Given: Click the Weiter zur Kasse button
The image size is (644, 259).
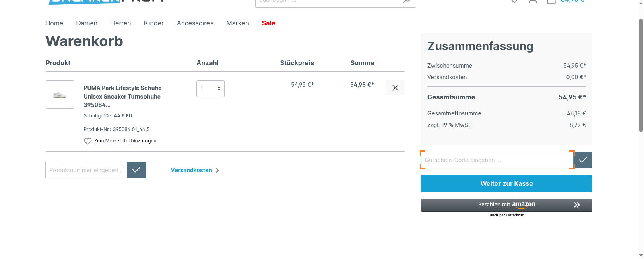Looking at the screenshot, I should (x=506, y=183).
